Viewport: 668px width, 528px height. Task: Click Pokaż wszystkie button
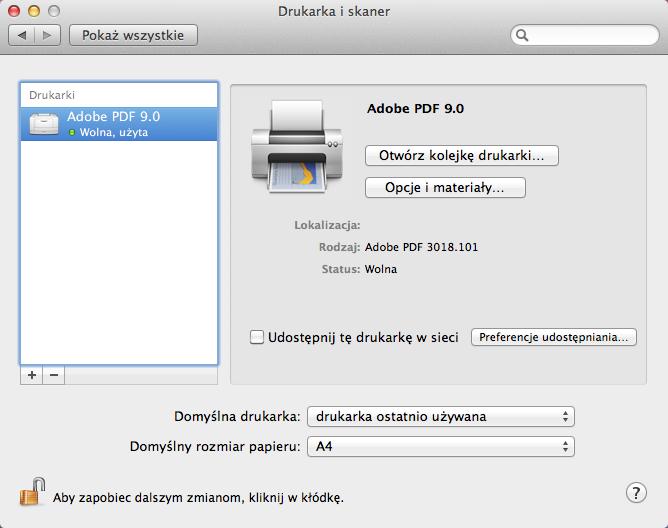133,35
